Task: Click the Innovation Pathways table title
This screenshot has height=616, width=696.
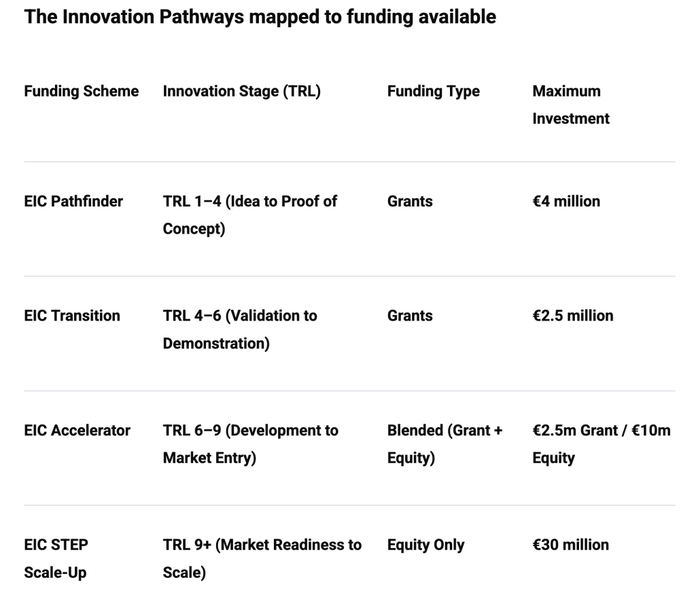Action: 260,17
